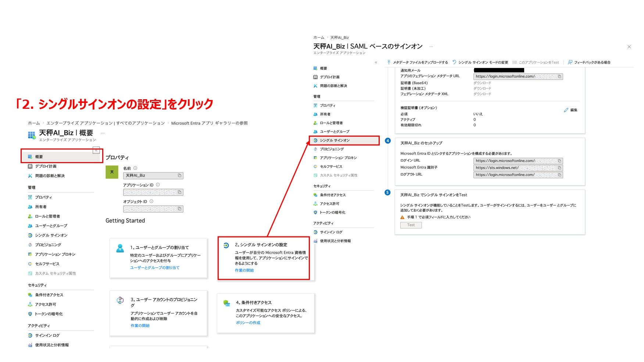The width and height of the screenshot is (644, 362).
Task: Click the セルフサービス icon in SAML window sidebar
Action: 315,166
